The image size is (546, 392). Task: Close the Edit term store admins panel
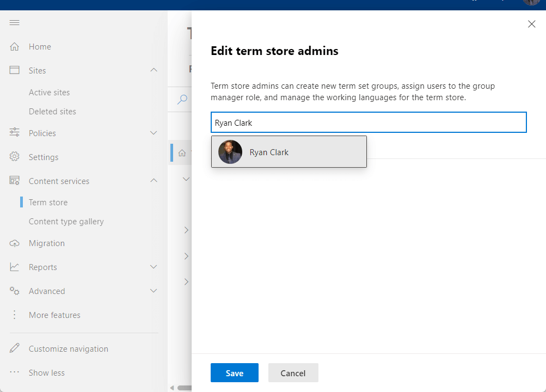(531, 24)
